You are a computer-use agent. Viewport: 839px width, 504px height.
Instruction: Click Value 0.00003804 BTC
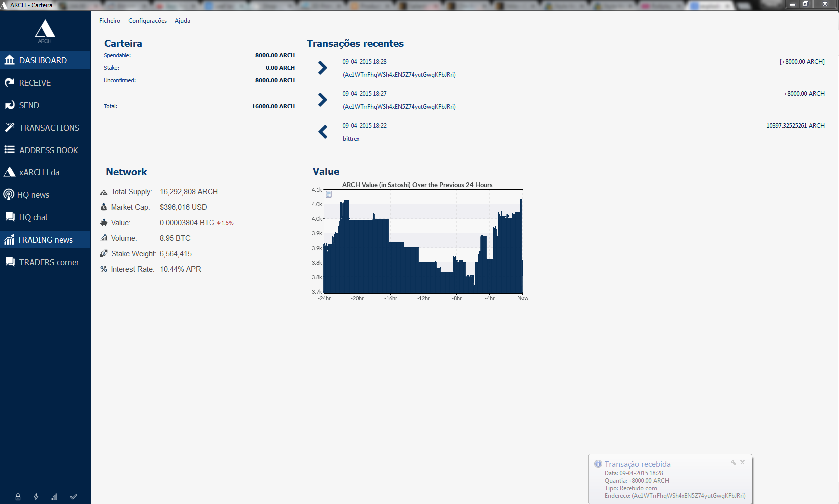[x=187, y=223]
